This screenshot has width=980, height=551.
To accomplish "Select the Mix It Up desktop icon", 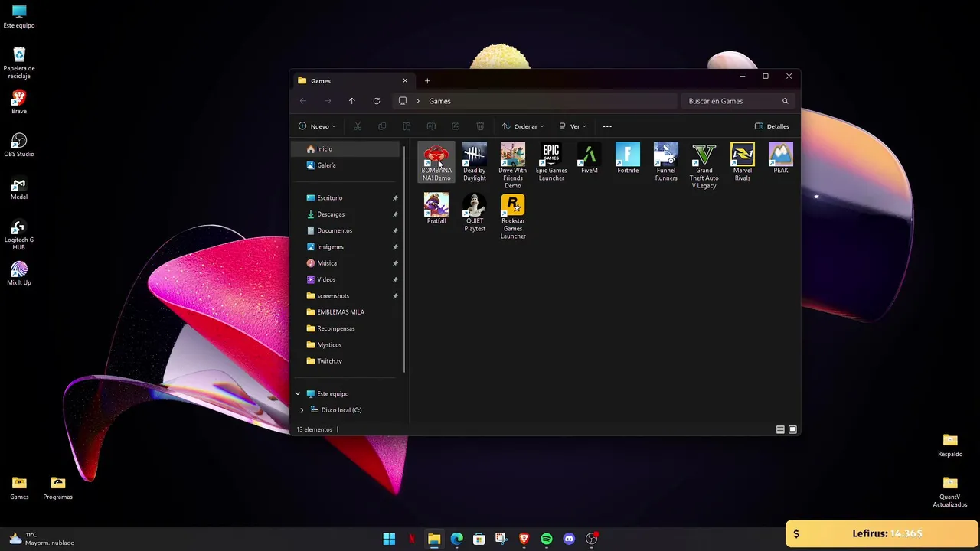I will coord(19,274).
